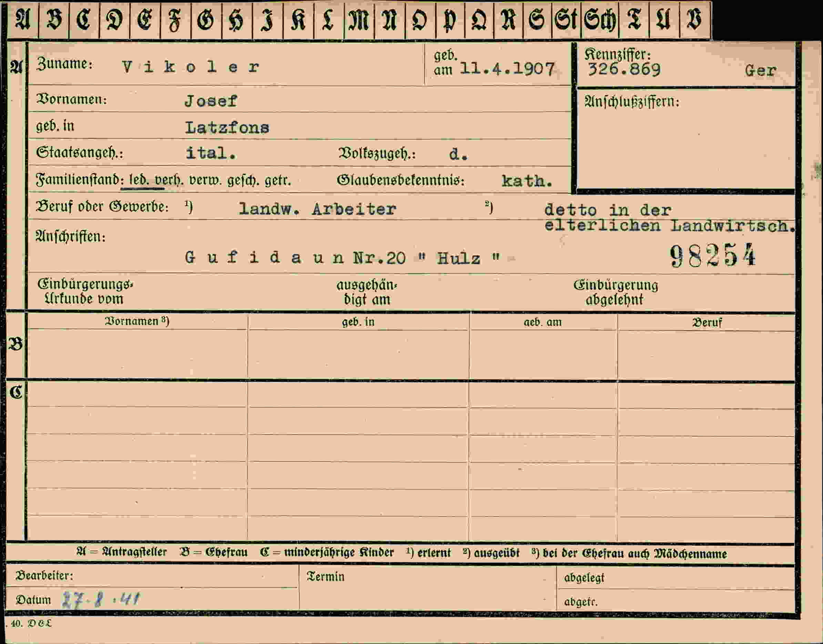The image size is (823, 644).
Task: Click the birthplace 'Latzfons'
Action: click(x=227, y=128)
